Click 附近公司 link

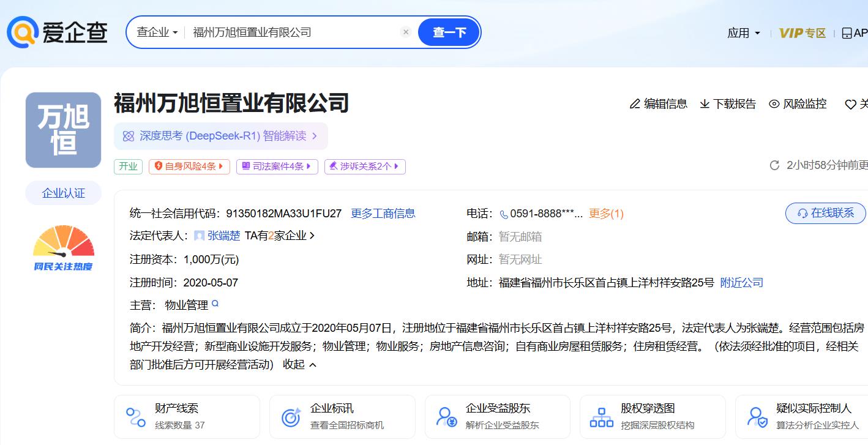(x=742, y=283)
